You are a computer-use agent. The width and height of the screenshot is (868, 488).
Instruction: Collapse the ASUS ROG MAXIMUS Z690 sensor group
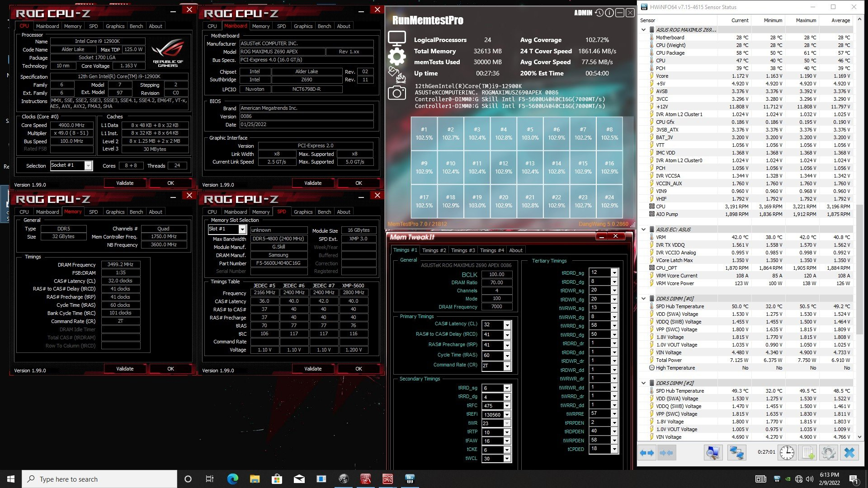(x=644, y=30)
